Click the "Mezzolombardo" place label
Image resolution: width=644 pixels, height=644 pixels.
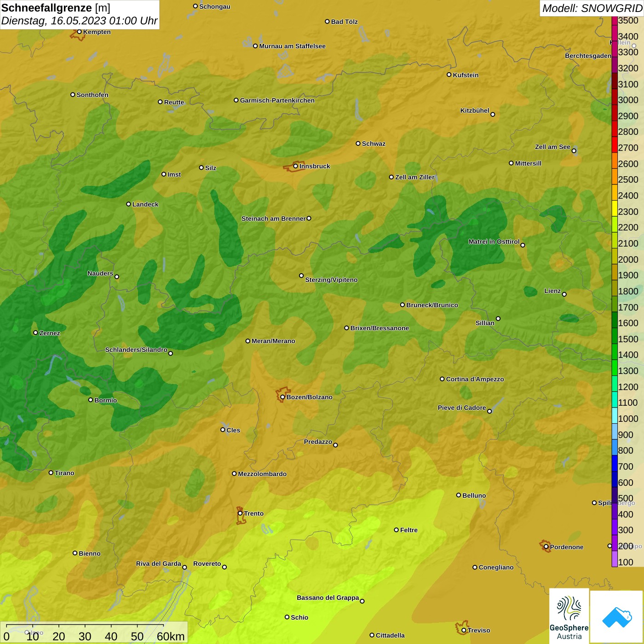point(262,474)
